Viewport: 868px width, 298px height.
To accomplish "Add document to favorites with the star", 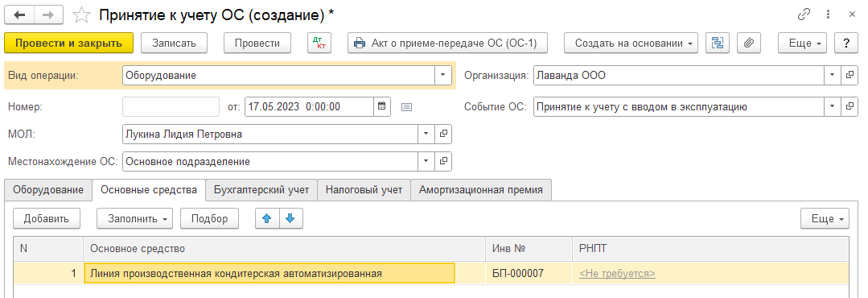I will (82, 15).
